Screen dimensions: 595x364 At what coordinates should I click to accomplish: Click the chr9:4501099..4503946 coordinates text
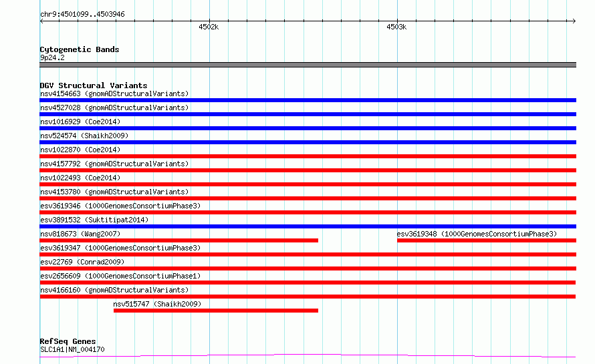(x=82, y=15)
